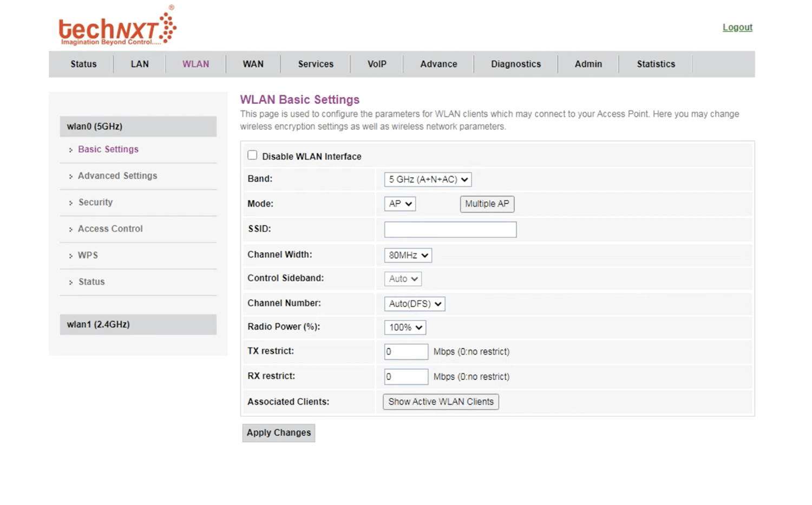The width and height of the screenshot is (812, 505).
Task: Open the Diagnostics tab
Action: [x=515, y=64]
